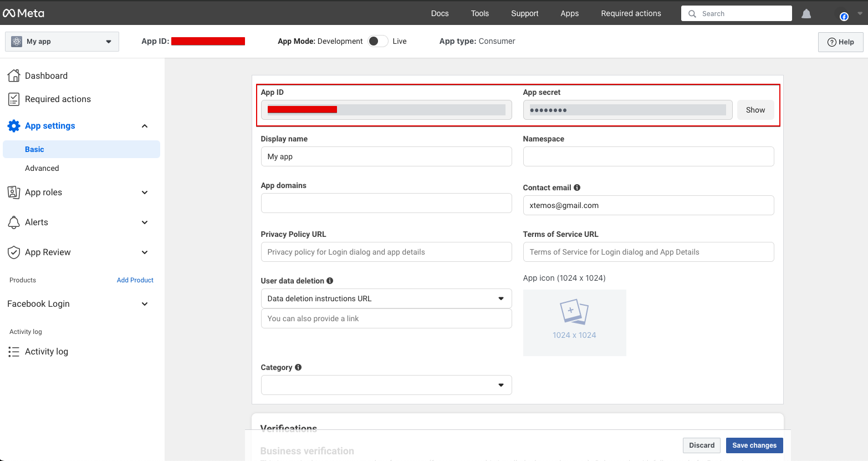Click the Meta logo in header
Image resolution: width=868 pixels, height=461 pixels.
[23, 13]
